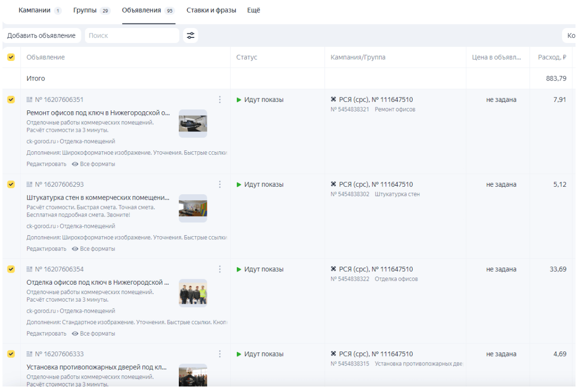Click Объявление column header
Viewport: 578px width, 392px height.
click(x=45, y=57)
